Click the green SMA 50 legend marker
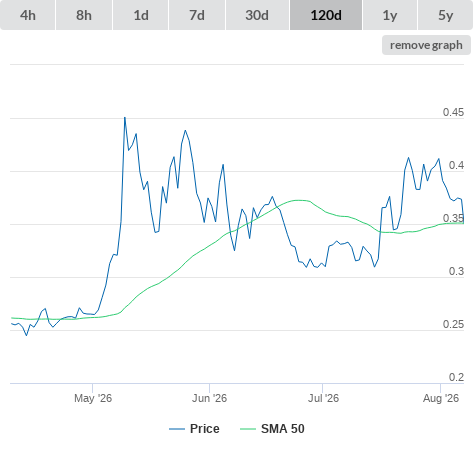The image size is (474, 455). coord(248,429)
